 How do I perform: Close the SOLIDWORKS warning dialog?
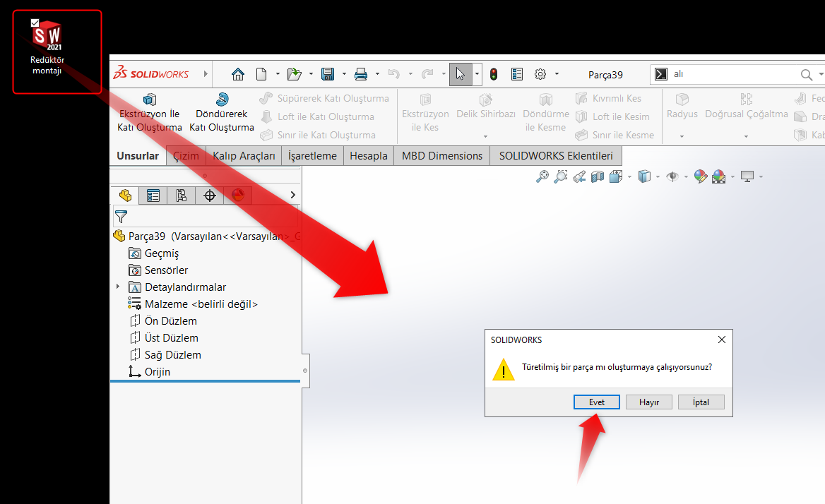click(722, 340)
